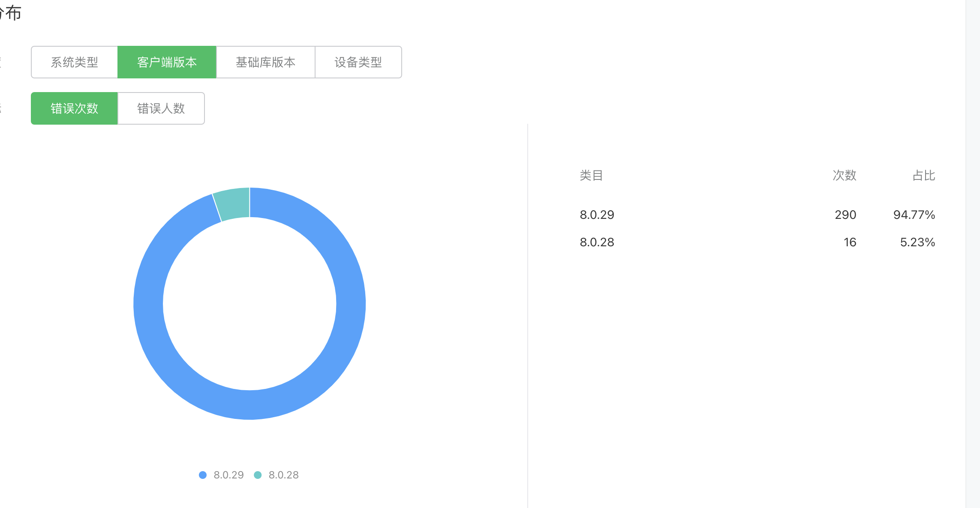This screenshot has height=508, width=980.
Task: Click the 5.23% percentage value
Action: (x=917, y=242)
